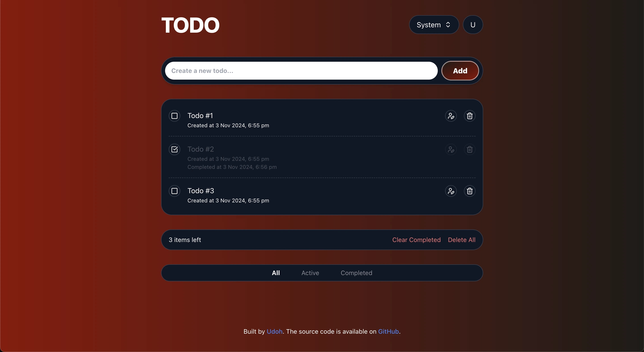The width and height of the screenshot is (644, 352).
Task: Click the link/copy icon for Todo #2
Action: [x=451, y=149]
